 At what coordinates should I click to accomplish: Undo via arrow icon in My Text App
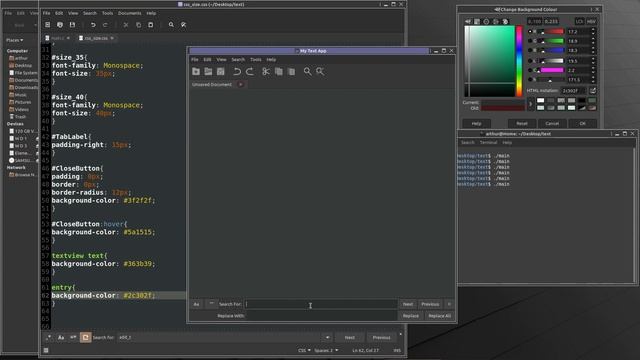[237, 71]
